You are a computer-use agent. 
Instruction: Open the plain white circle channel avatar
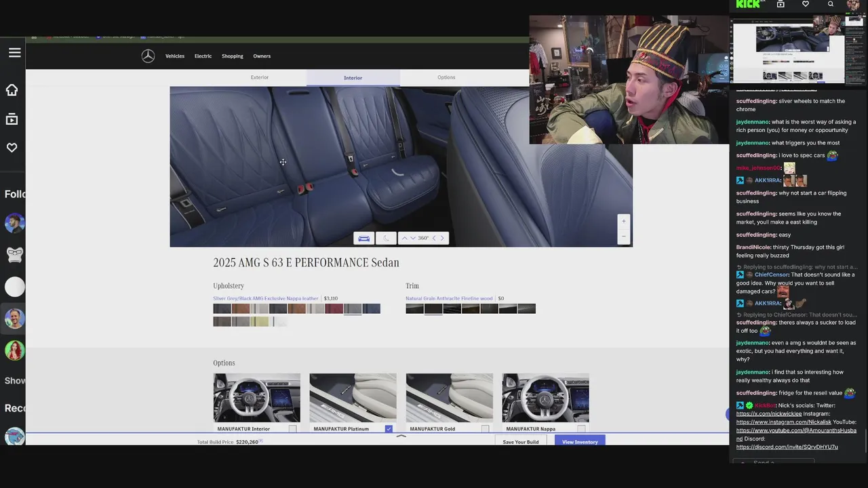(14, 287)
